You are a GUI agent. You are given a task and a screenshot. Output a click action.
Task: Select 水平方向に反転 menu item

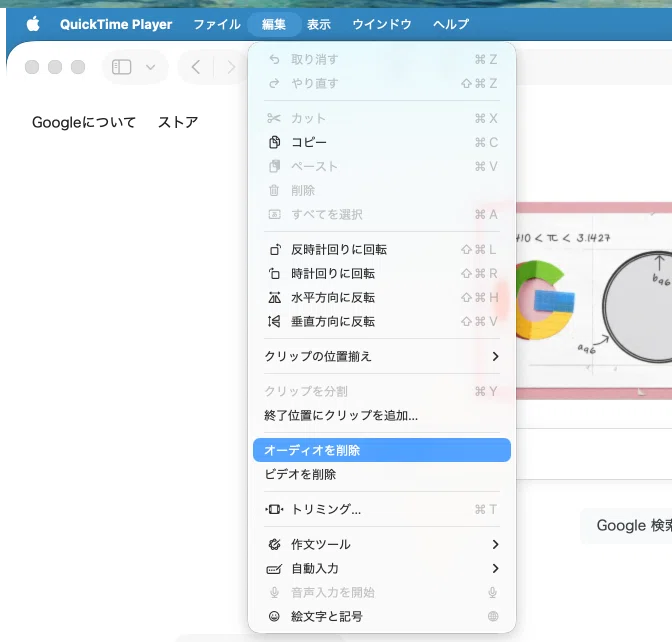pos(382,297)
